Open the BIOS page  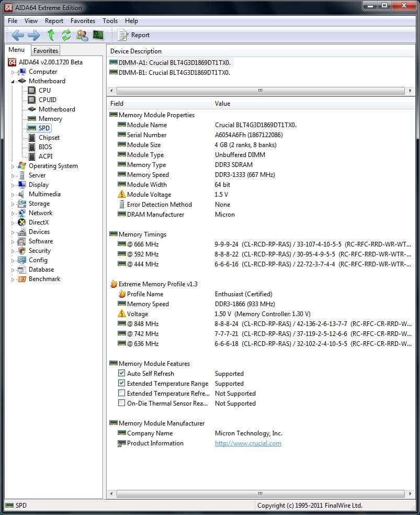point(45,147)
